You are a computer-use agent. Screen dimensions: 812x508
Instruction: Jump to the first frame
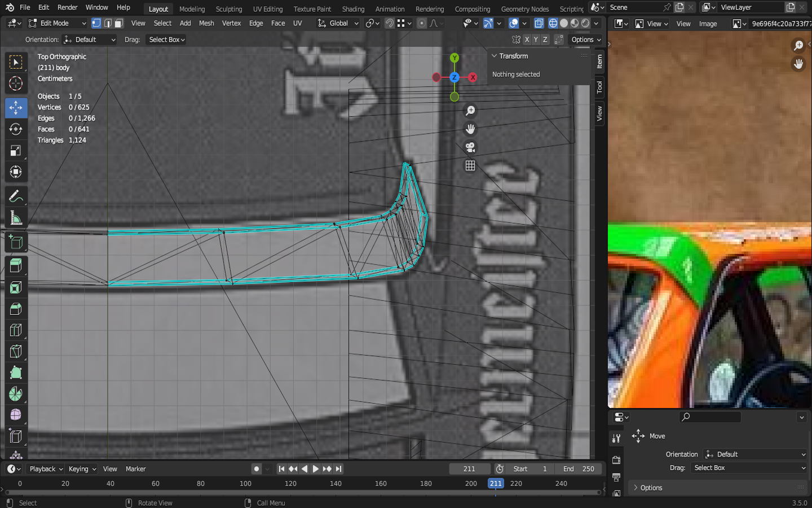(281, 468)
